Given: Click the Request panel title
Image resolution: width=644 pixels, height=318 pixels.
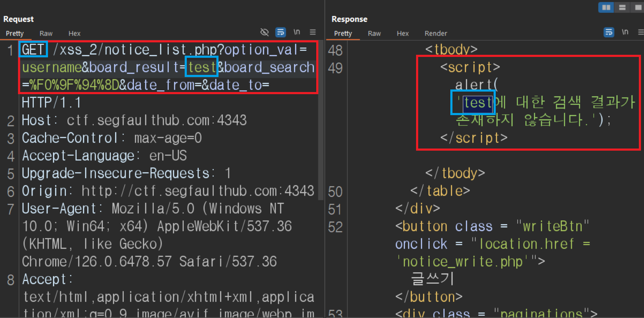Looking at the screenshot, I should pos(18,19).
